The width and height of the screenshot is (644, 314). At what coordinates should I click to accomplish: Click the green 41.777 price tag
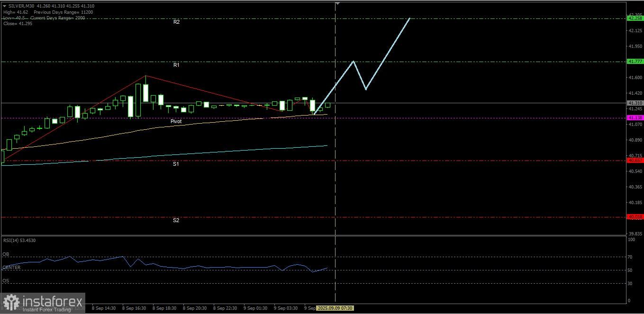click(635, 61)
